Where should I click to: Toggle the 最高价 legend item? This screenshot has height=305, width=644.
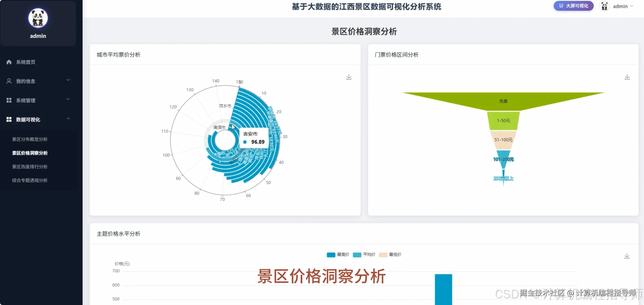[x=338, y=255]
